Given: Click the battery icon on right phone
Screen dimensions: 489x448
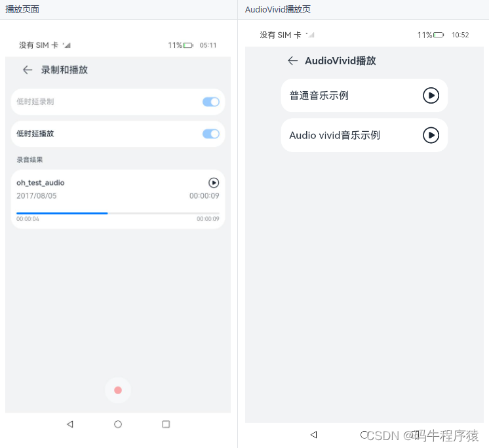Looking at the screenshot, I should tap(439, 35).
